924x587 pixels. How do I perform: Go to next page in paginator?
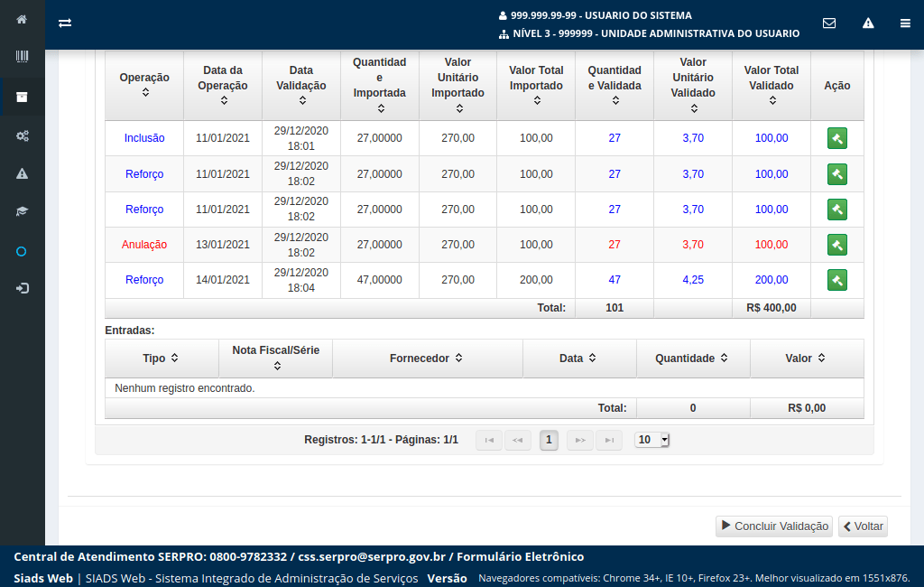[580, 440]
